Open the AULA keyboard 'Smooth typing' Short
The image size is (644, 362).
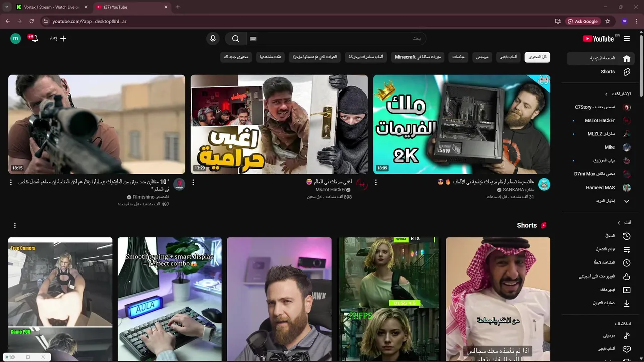click(x=170, y=300)
